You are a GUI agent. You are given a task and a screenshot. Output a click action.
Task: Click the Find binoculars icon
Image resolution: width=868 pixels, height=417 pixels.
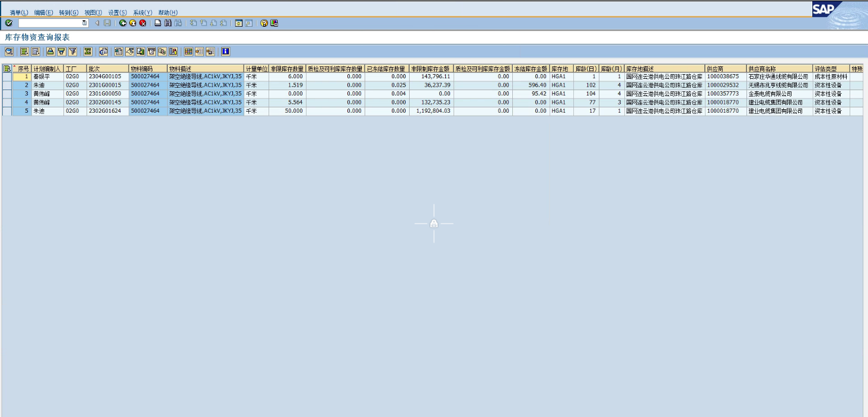(x=168, y=23)
